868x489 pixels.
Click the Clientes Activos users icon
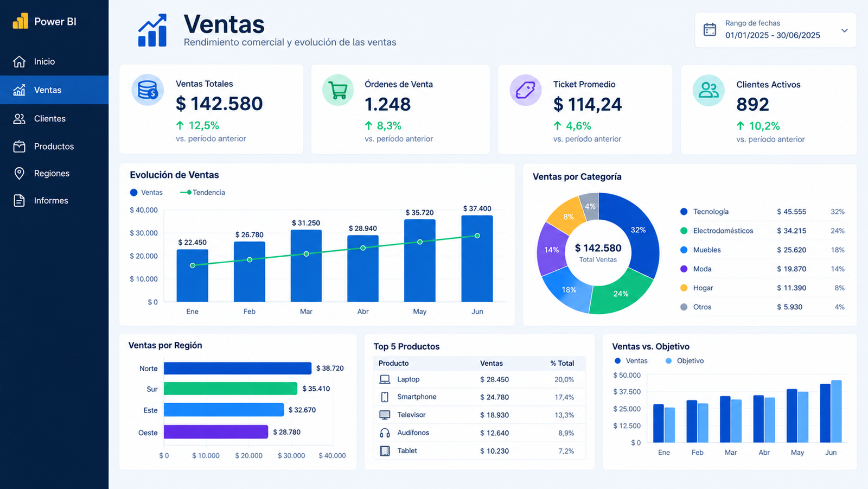pos(709,90)
